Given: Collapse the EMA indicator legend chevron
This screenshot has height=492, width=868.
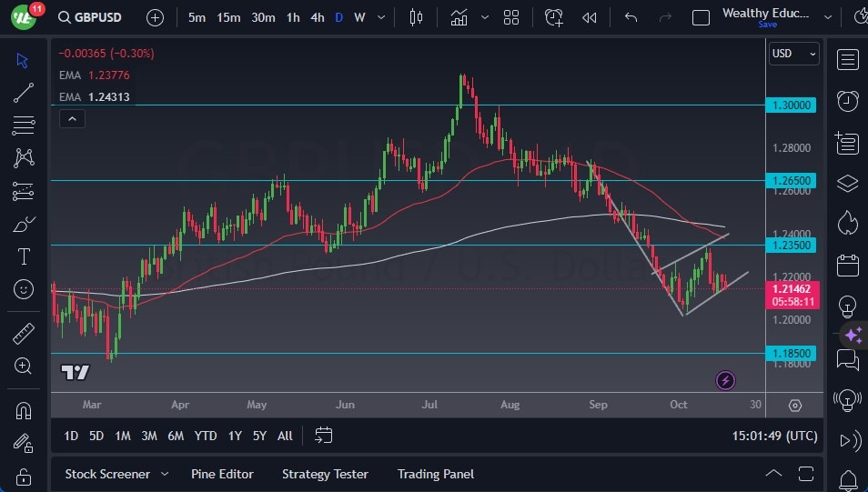Looking at the screenshot, I should 72,117.
